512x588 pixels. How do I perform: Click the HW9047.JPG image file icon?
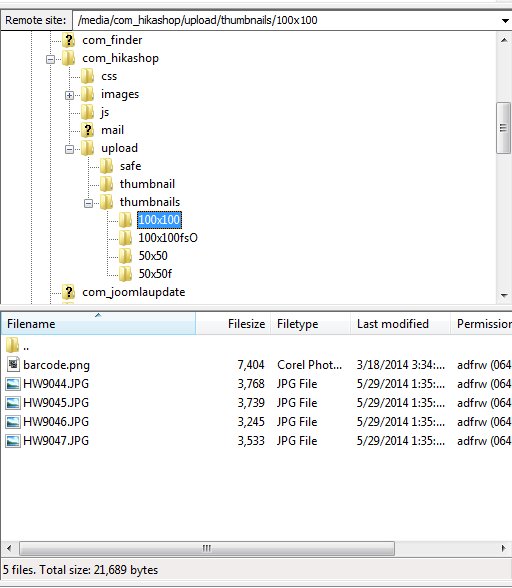(x=13, y=441)
